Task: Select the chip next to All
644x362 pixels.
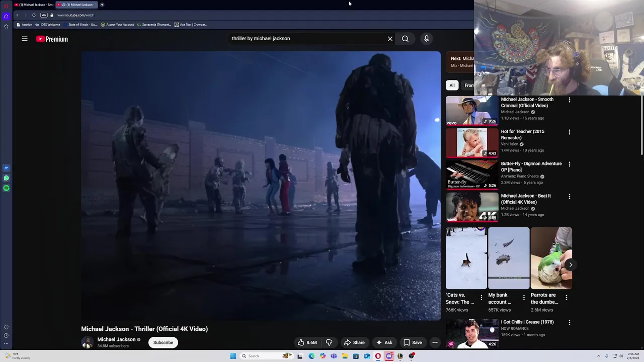Action: (468, 85)
